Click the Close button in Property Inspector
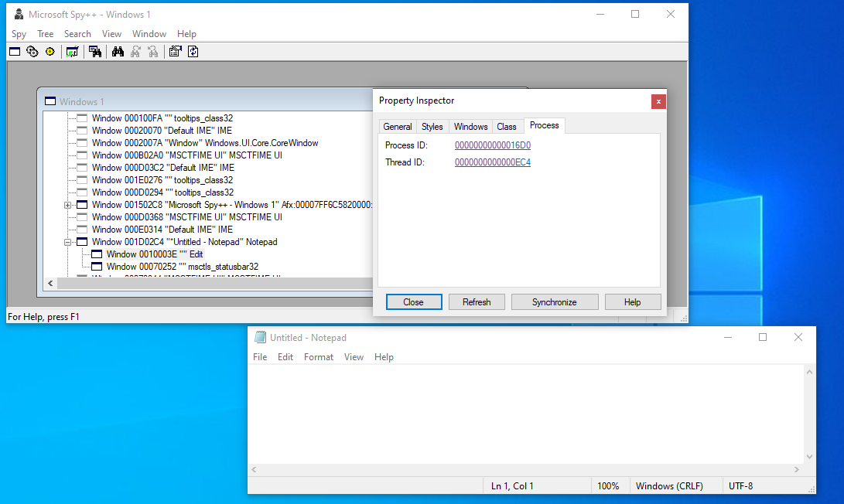844x504 pixels. point(414,302)
